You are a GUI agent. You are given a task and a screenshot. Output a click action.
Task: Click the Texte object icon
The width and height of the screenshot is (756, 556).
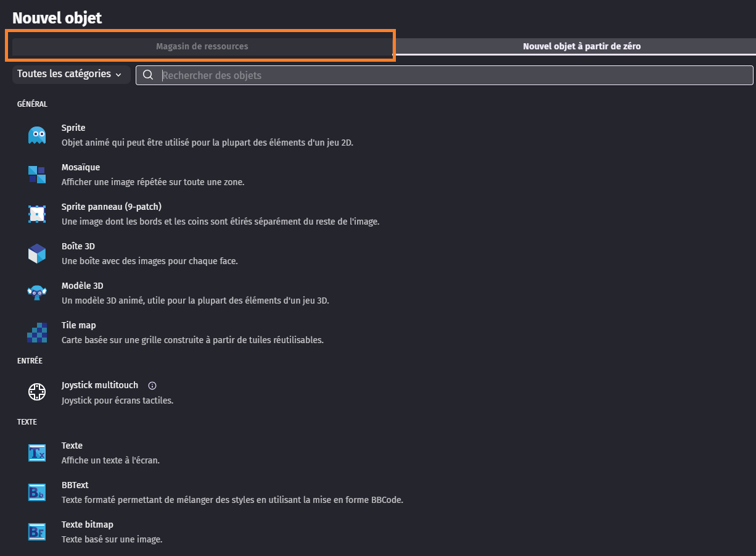coord(37,453)
